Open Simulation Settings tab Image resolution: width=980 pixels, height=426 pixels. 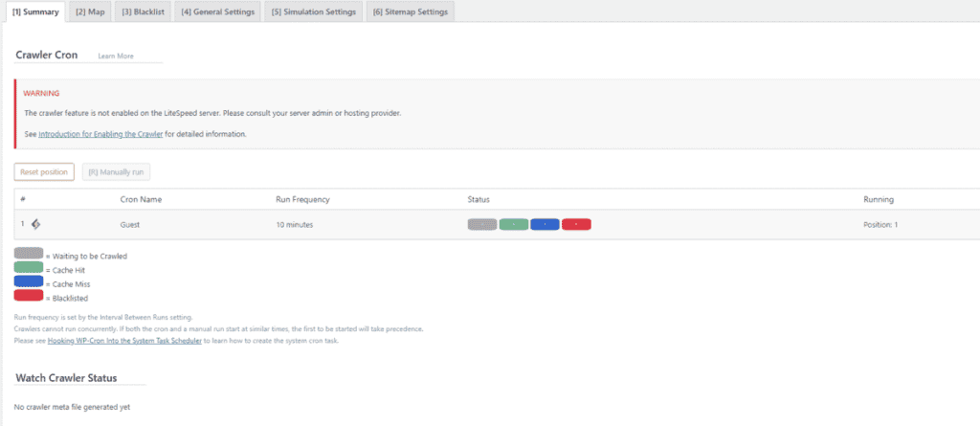(x=313, y=11)
